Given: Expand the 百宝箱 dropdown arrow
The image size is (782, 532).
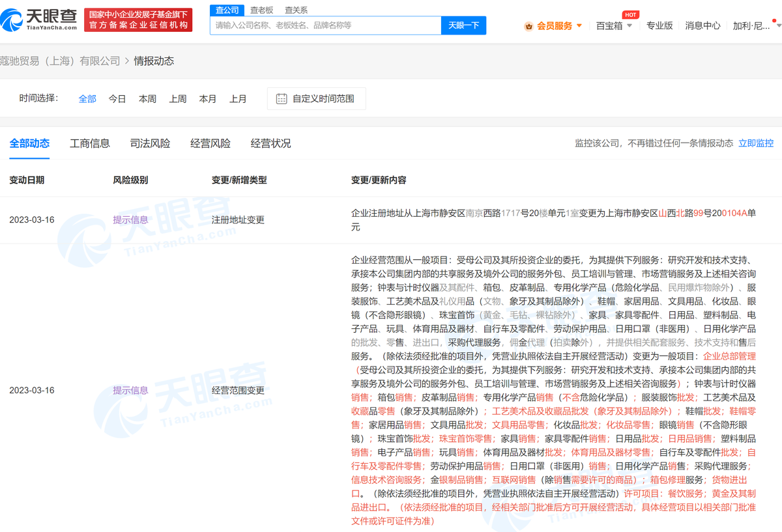Looking at the screenshot, I should coord(630,26).
